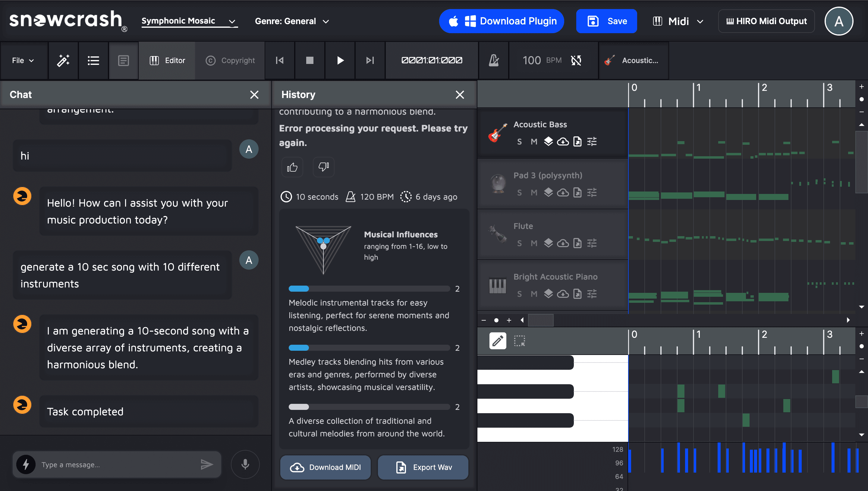Close the History panel
This screenshot has width=868, height=491.
[x=460, y=95]
